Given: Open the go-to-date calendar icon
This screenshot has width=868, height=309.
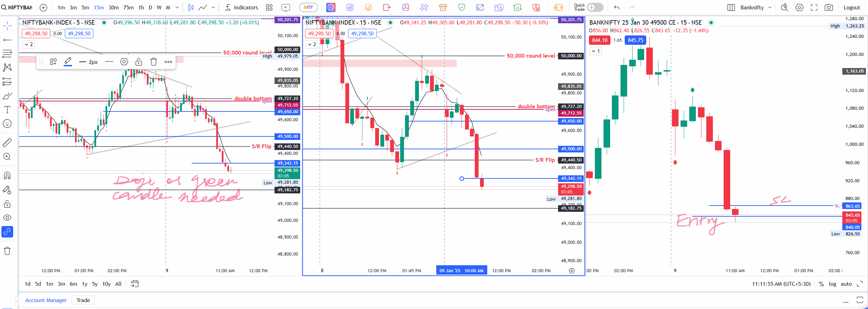Looking at the screenshot, I should click(x=135, y=284).
